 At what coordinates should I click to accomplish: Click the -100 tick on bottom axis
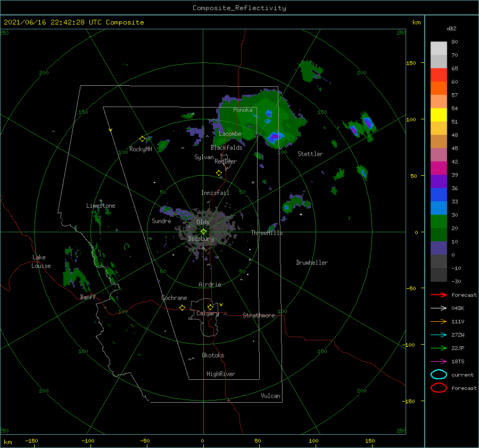88,441
